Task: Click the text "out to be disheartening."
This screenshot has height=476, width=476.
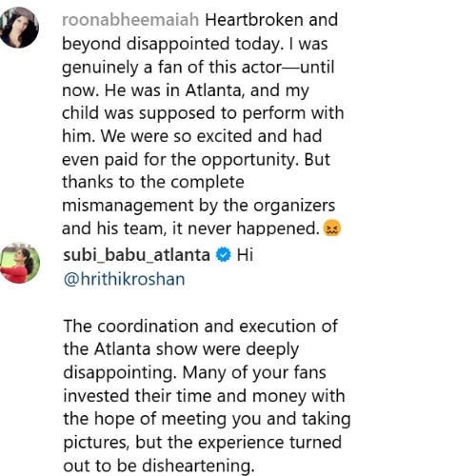Action: pyautogui.click(x=159, y=466)
